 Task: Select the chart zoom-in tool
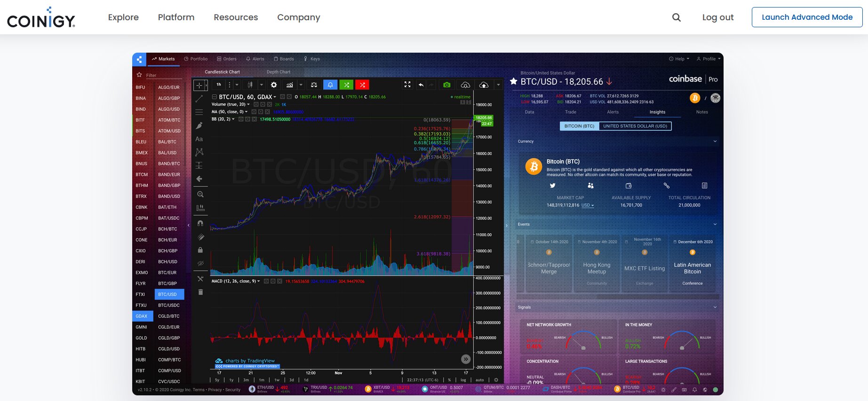point(200,194)
